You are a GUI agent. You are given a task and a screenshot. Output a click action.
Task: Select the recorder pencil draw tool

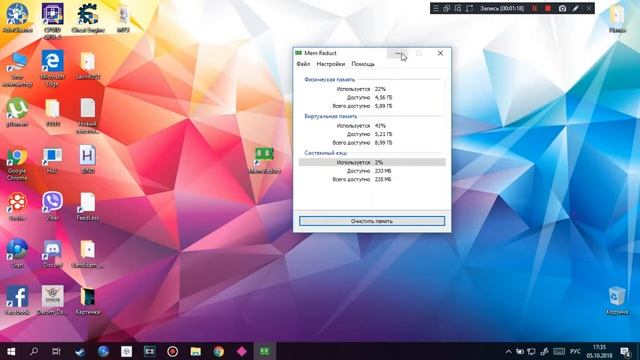click(x=576, y=8)
